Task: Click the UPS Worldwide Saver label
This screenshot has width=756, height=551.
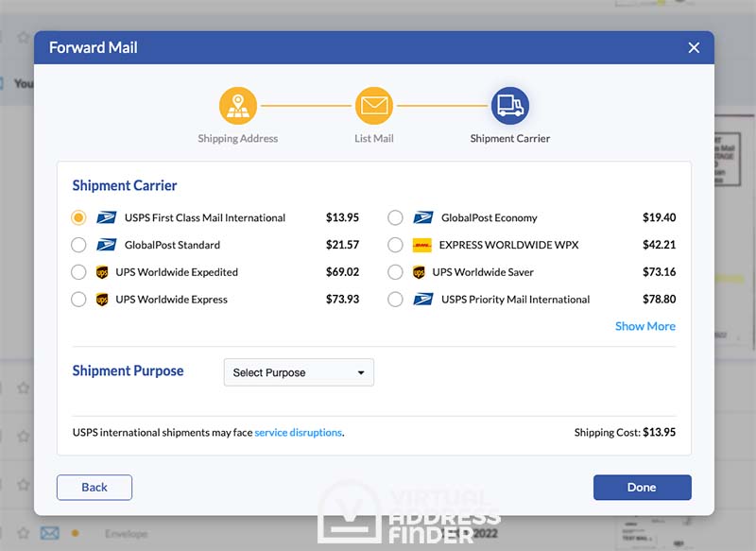Action: coord(483,272)
